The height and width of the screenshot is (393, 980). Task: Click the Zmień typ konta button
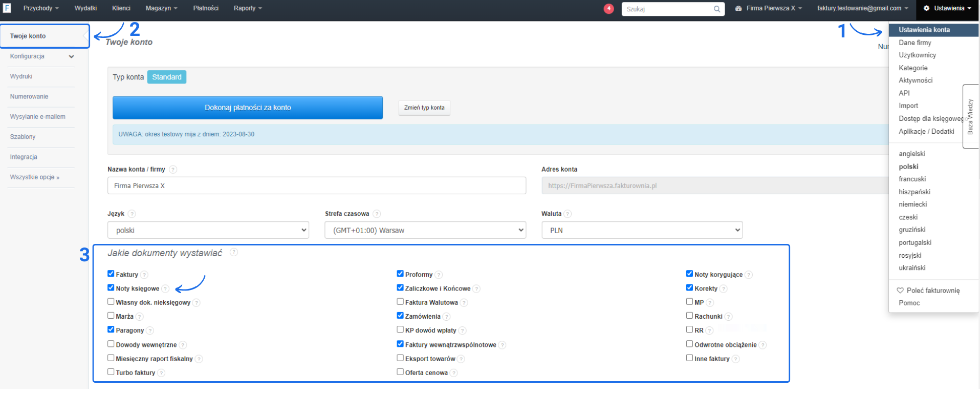point(424,108)
